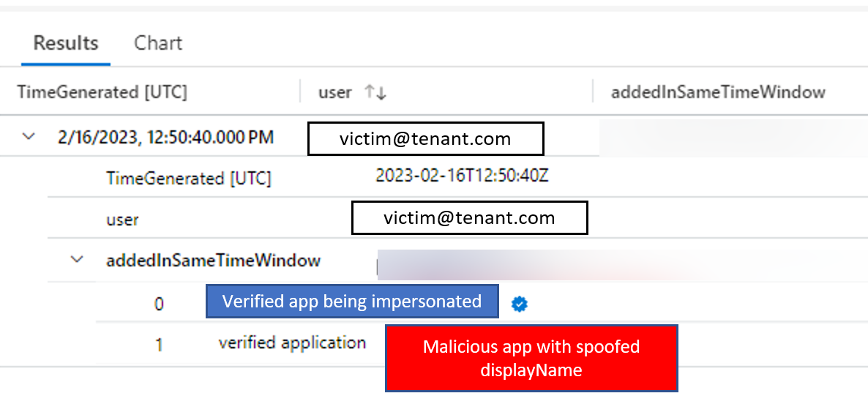Click the 'verified application' text entry
The width and height of the screenshot is (868, 415).
click(x=292, y=343)
